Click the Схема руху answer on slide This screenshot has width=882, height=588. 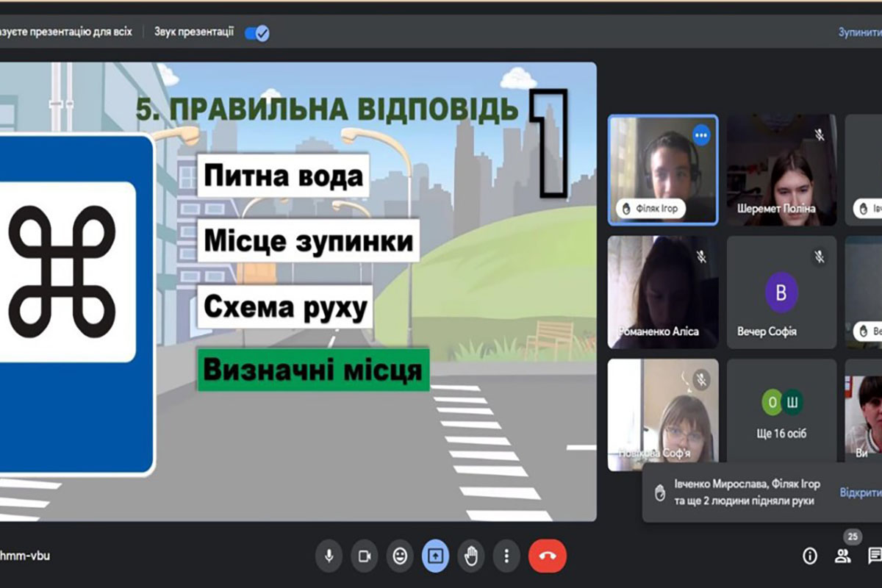coord(285,309)
